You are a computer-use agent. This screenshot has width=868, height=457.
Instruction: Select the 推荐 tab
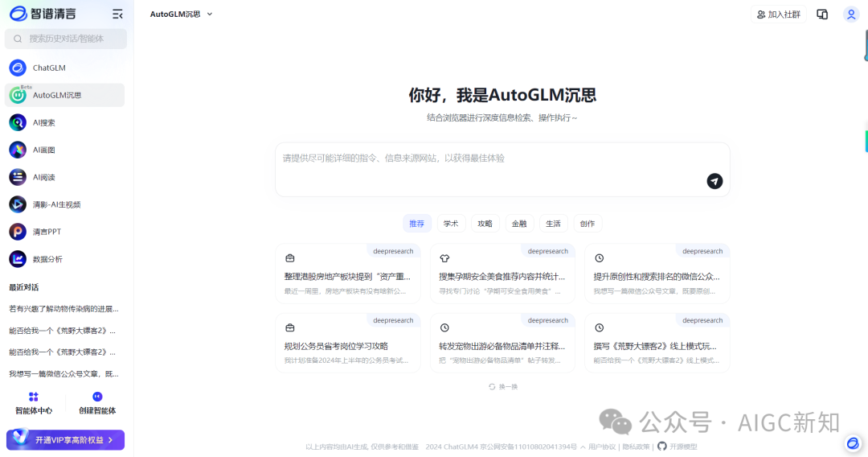[417, 224]
